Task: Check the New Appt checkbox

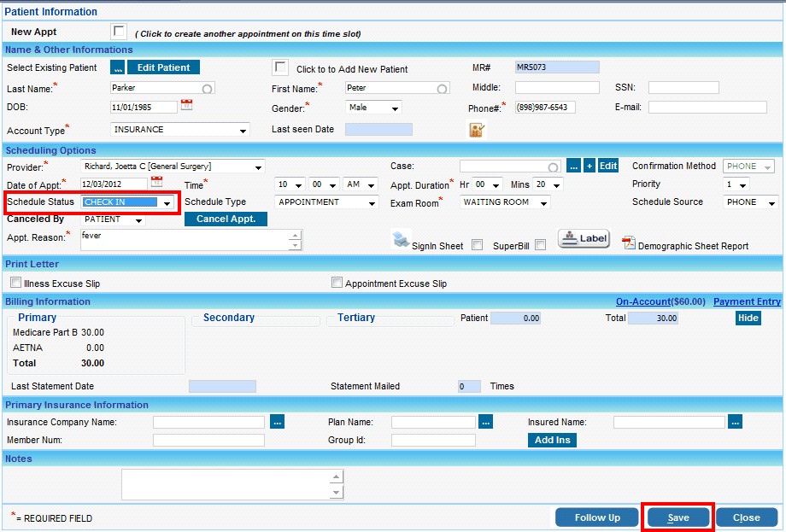Action: tap(120, 32)
